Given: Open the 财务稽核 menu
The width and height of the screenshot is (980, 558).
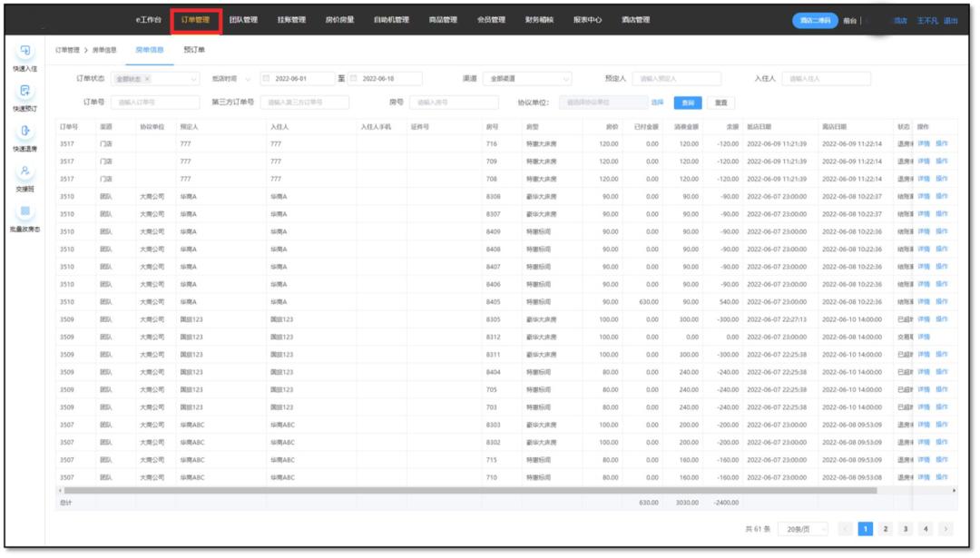Looking at the screenshot, I should point(539,20).
